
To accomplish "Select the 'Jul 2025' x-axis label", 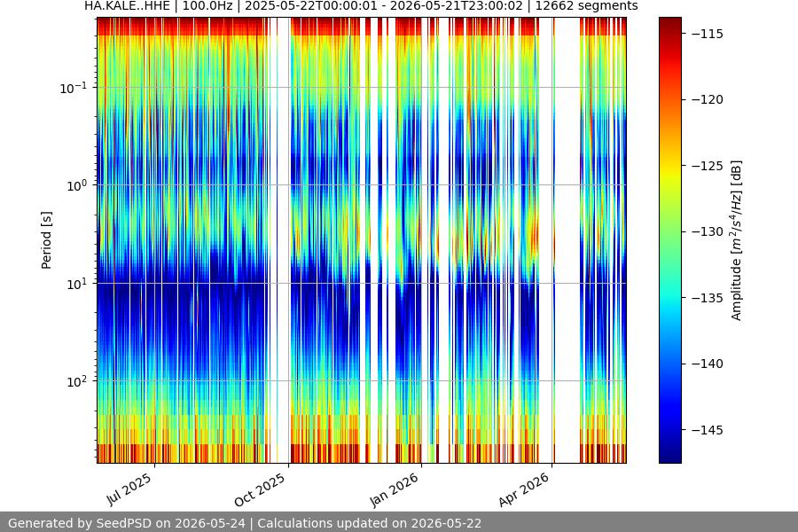I will tap(129, 489).
